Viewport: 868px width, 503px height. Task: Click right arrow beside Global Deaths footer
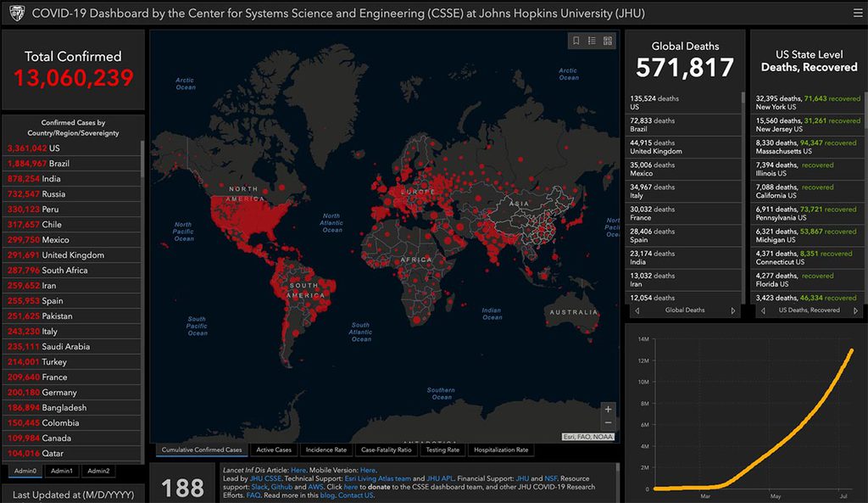(733, 310)
